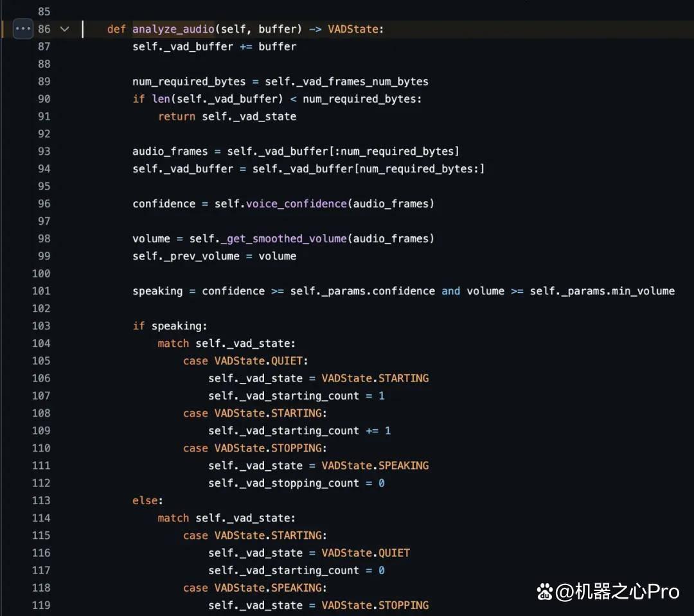Click the _get_smoothed_volume method call
Screen dimensions: 694x616
pyautogui.click(x=287, y=238)
